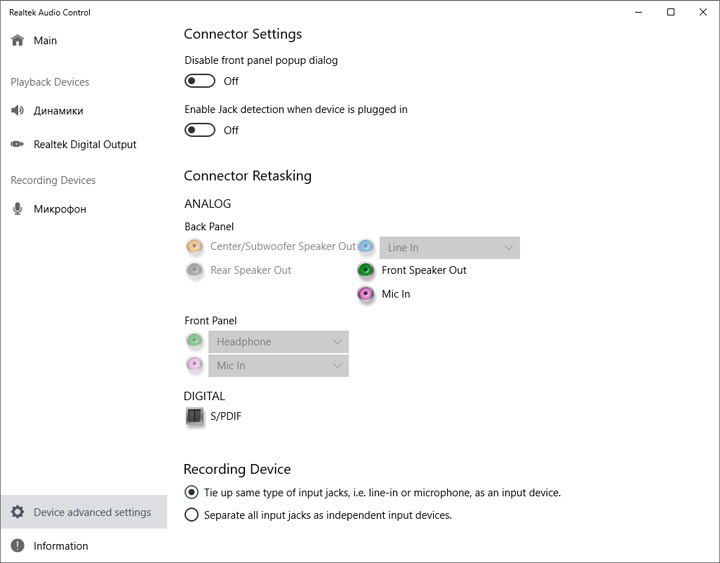Click the blue Line In jack icon

[366, 246]
